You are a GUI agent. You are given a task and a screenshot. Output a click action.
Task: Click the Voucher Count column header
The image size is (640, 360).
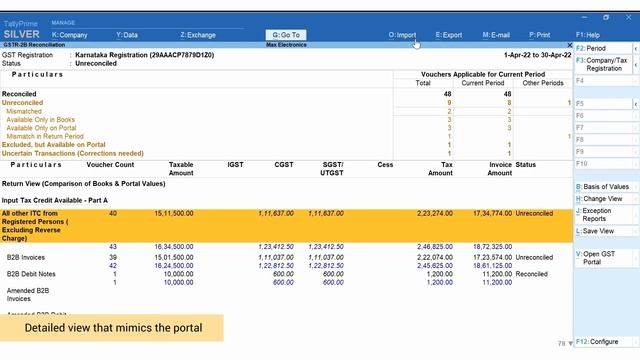[x=110, y=165]
